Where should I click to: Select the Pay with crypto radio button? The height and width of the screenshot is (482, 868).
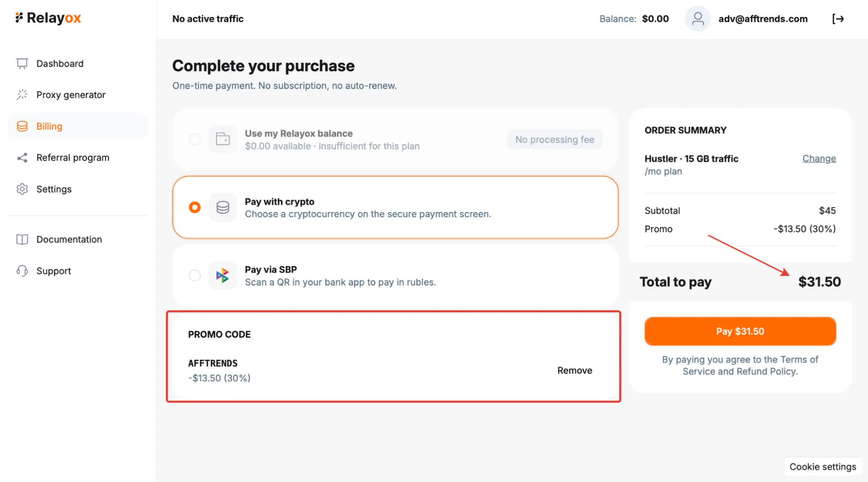(x=195, y=207)
